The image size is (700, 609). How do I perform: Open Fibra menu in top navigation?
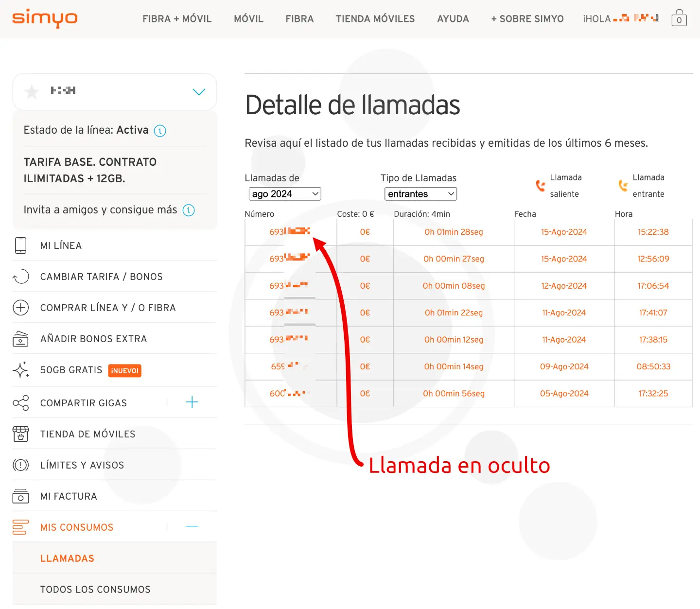coord(299,19)
